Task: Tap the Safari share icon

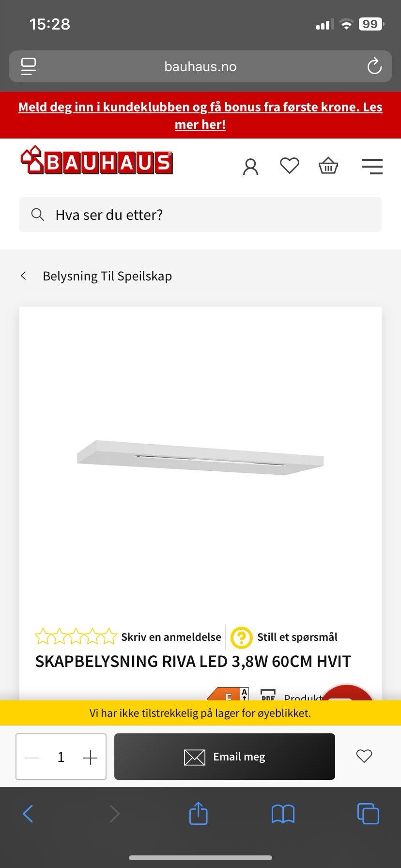Action: click(x=198, y=813)
